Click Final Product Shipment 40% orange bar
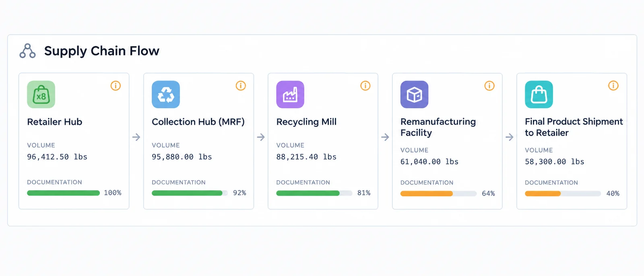Screen dimensions: 644x276 [563, 194]
